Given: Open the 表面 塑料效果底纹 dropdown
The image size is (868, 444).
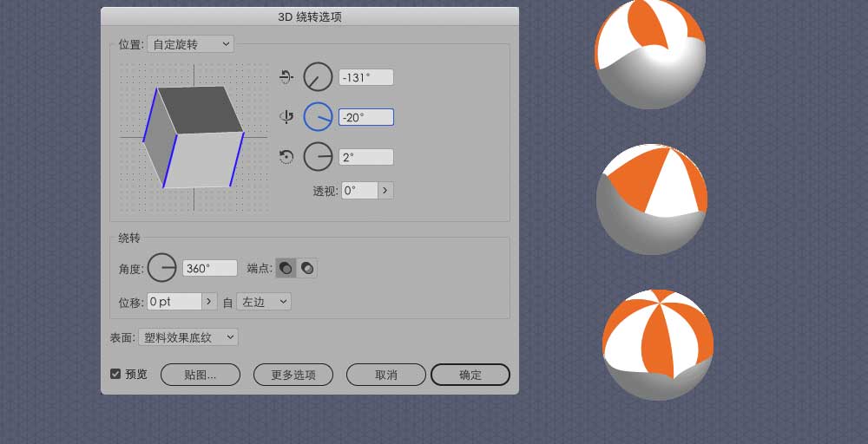Looking at the screenshot, I should click(x=188, y=337).
